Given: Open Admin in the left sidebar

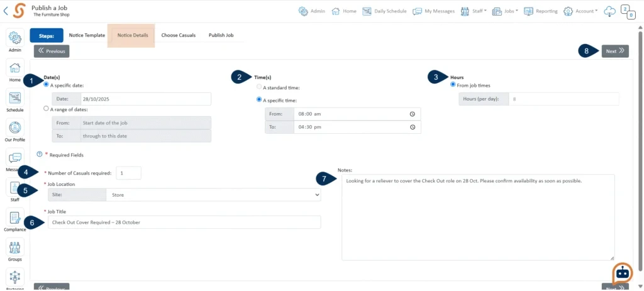Looking at the screenshot, I should pyautogui.click(x=15, y=41).
